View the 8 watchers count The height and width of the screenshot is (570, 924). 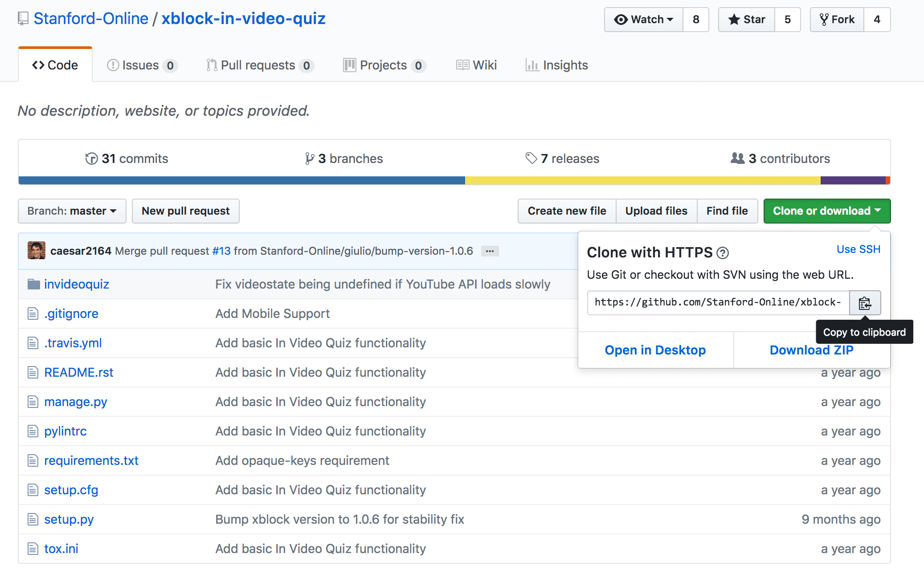click(696, 20)
